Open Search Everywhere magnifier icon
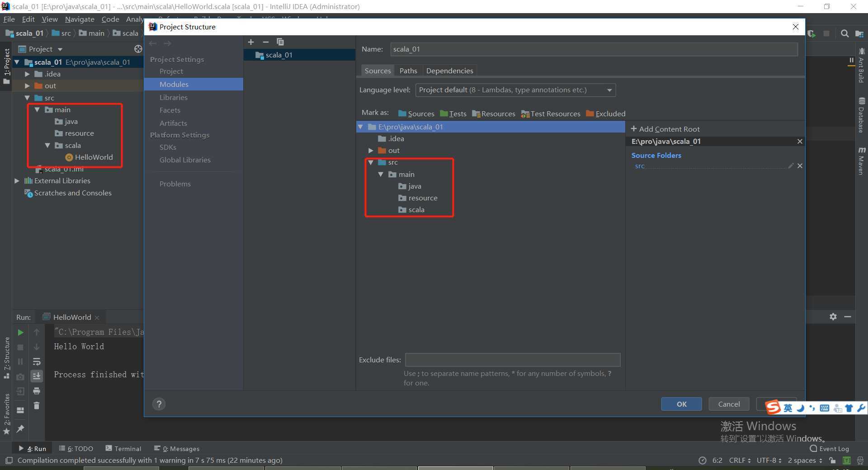The image size is (868, 470). coord(844,33)
